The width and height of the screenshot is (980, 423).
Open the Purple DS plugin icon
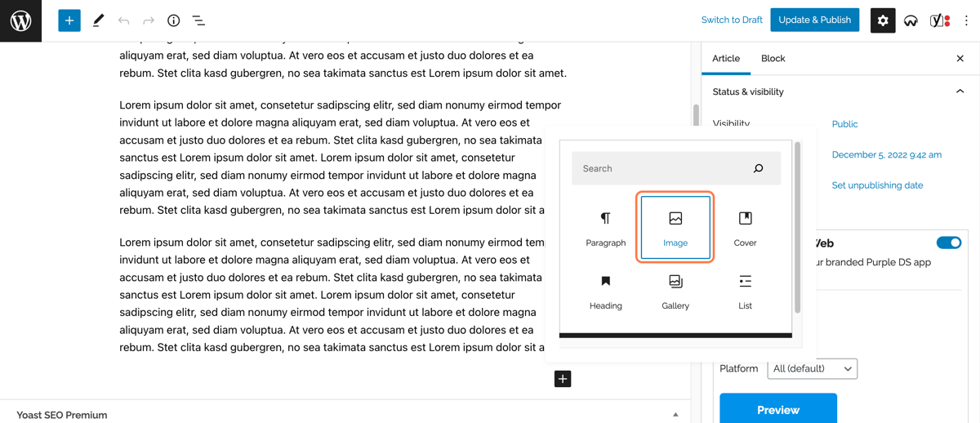(x=911, y=20)
